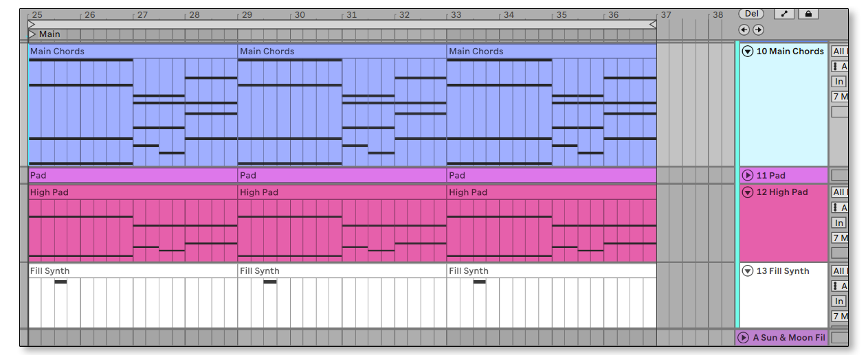Toggle the automation mode button

click(784, 14)
